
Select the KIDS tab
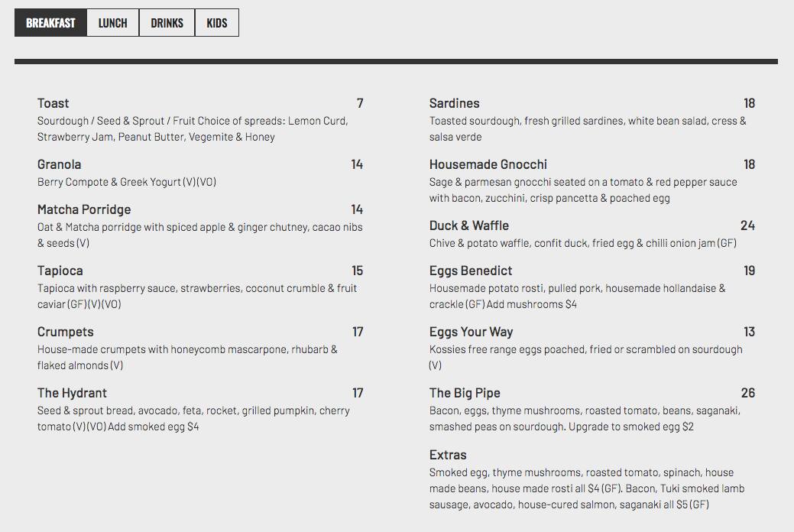coord(217,23)
